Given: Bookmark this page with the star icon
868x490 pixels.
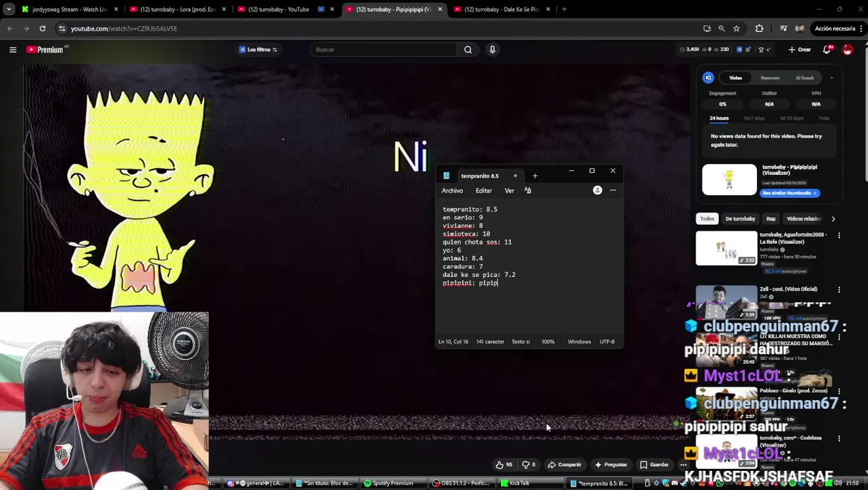Looking at the screenshot, I should click(x=736, y=29).
